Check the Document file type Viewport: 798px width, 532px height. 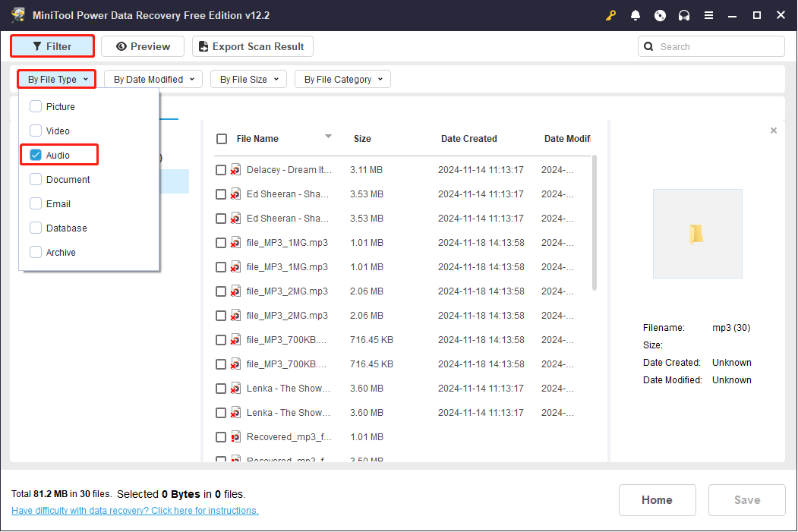coord(36,179)
